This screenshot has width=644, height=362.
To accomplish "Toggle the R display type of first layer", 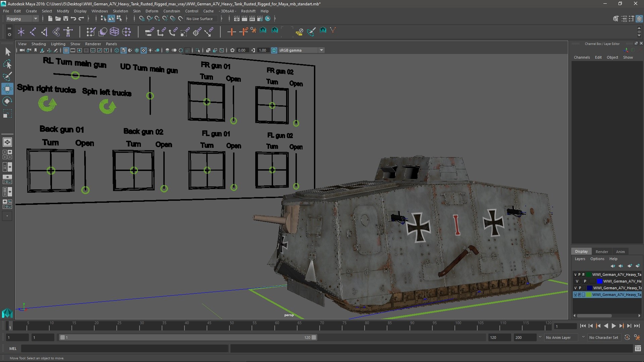I will coord(583,275).
